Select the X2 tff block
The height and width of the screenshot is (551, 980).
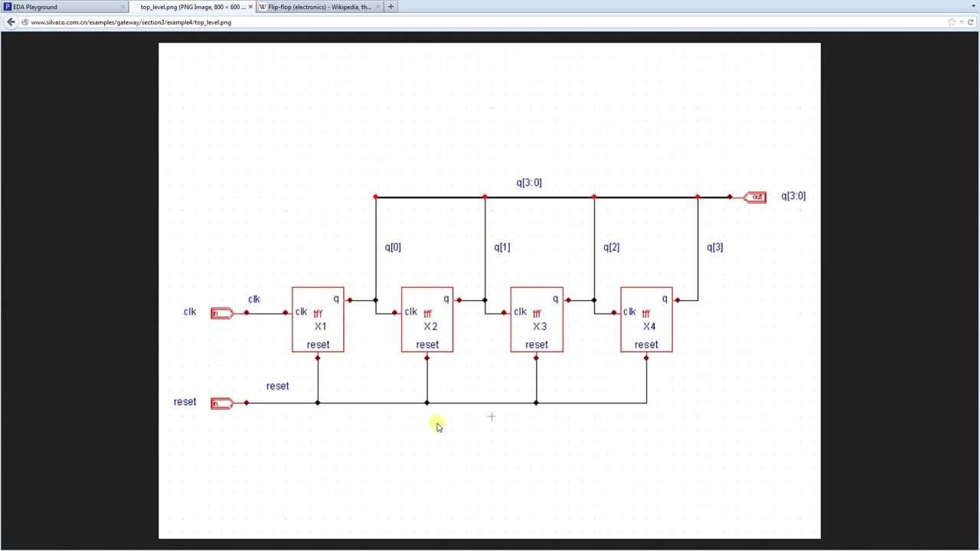(x=427, y=320)
